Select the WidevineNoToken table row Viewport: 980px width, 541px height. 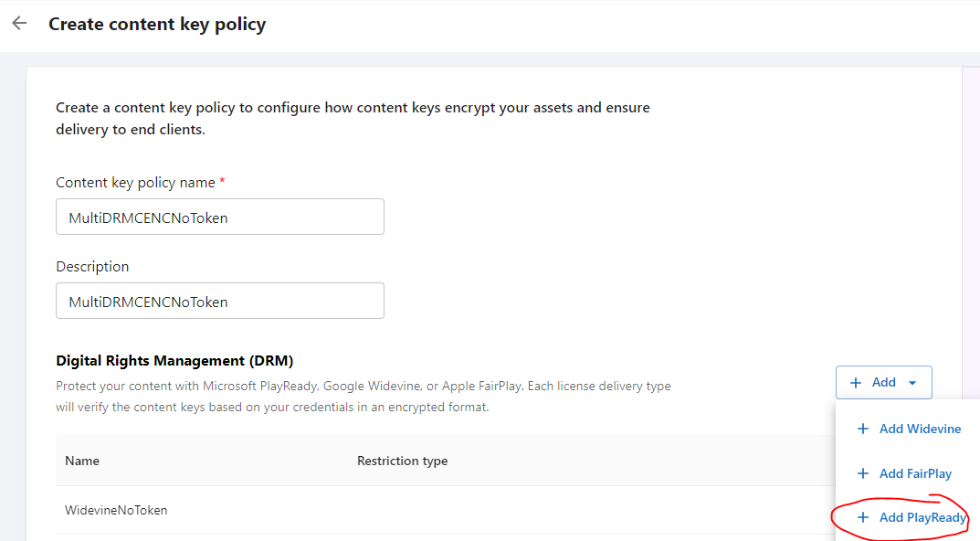446,510
